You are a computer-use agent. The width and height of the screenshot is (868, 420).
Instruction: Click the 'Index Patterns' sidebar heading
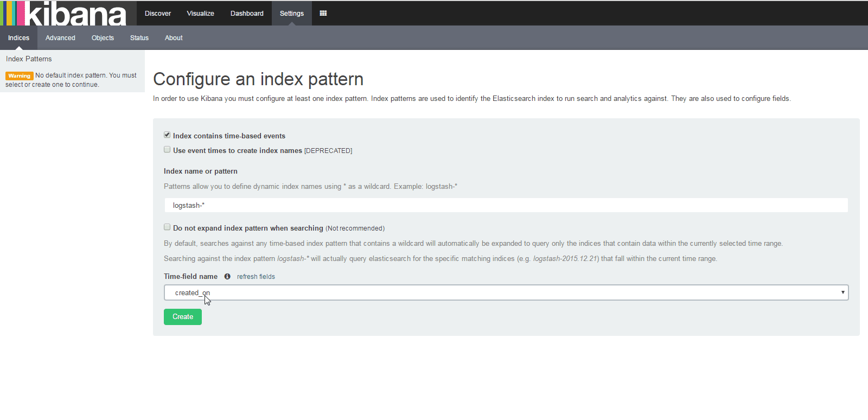tap(29, 59)
